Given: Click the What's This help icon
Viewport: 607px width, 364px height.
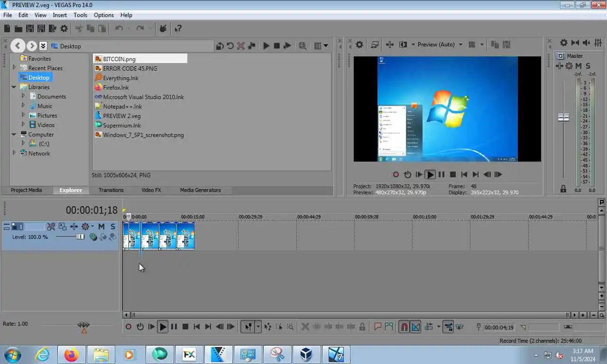Looking at the screenshot, I should click(x=178, y=29).
